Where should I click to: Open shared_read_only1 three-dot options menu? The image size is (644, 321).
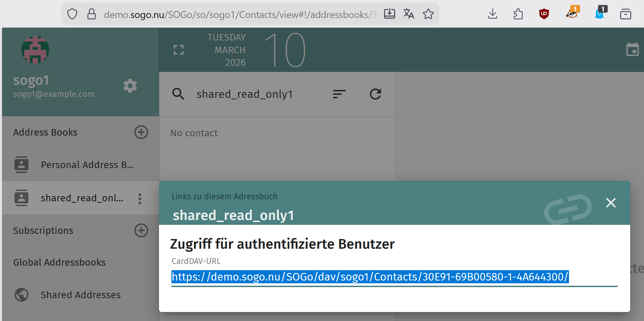tap(140, 199)
